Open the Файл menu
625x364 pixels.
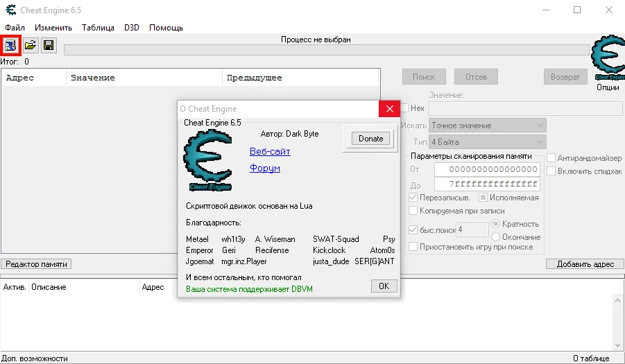15,28
